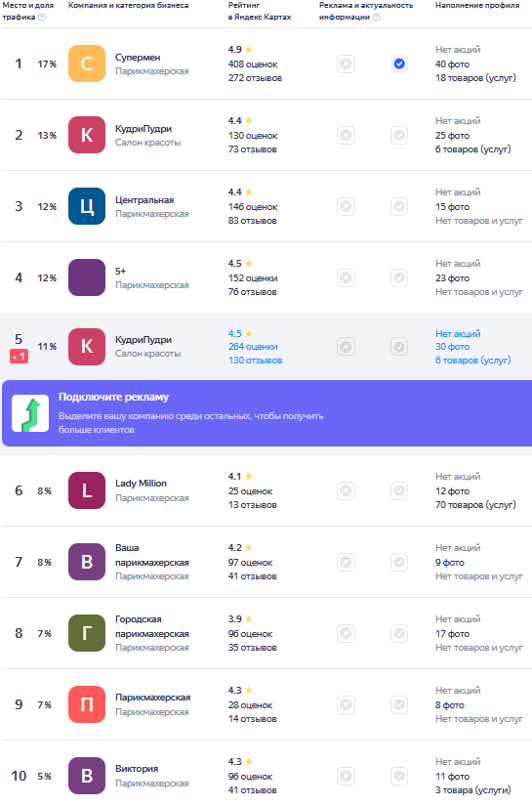The image size is (532, 806).
Task: Open the 130 отзывов reviews link
Action: (255, 361)
